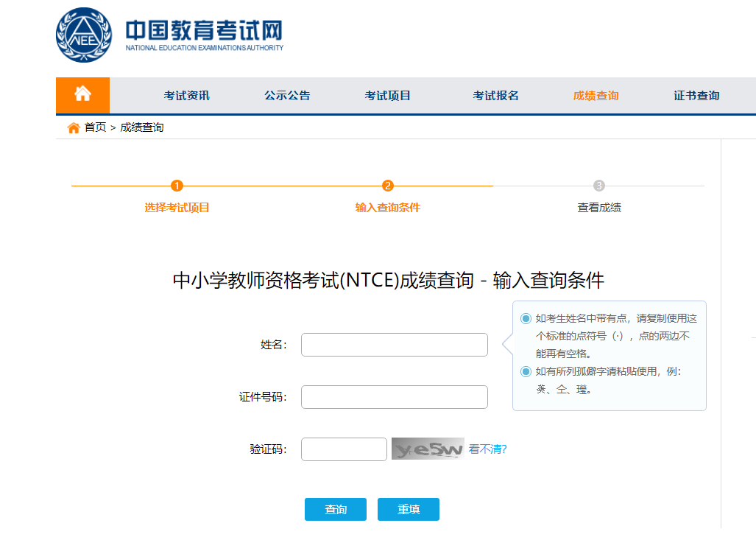Open the 考试资讯 navigation menu item
Viewport: 756px width, 551px height.
pyautogui.click(x=186, y=96)
